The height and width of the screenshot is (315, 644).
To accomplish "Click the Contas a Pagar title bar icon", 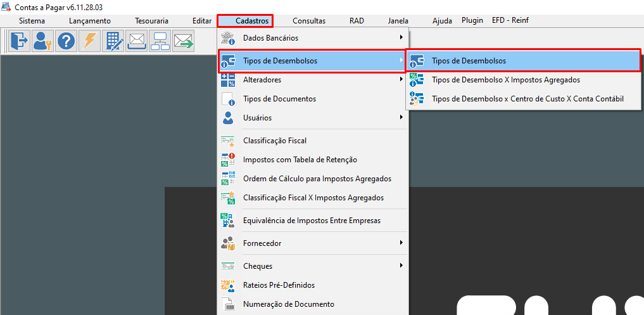I will pyautogui.click(x=6, y=7).
